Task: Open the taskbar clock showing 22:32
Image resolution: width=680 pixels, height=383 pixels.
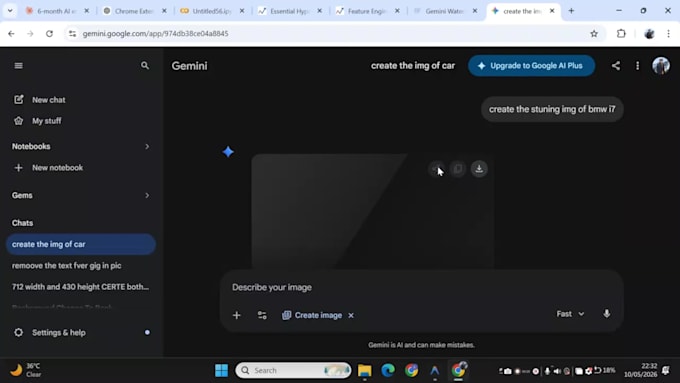Action: click(x=641, y=370)
